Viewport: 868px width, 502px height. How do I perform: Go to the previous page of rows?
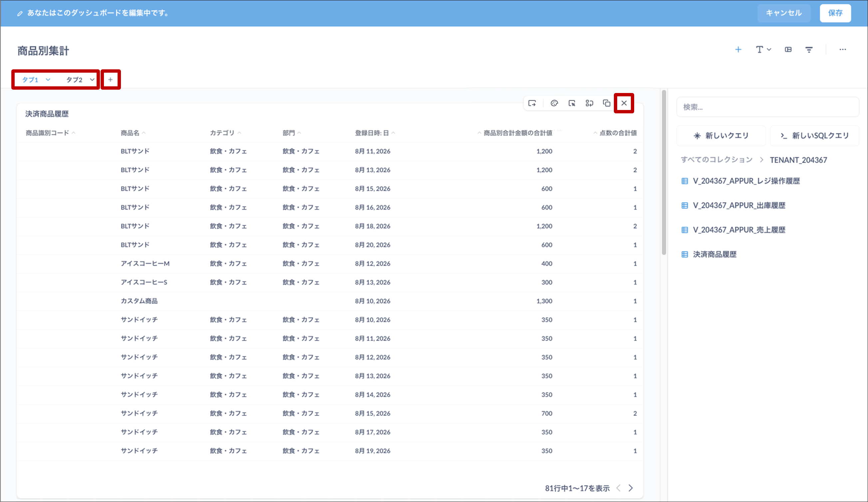619,488
